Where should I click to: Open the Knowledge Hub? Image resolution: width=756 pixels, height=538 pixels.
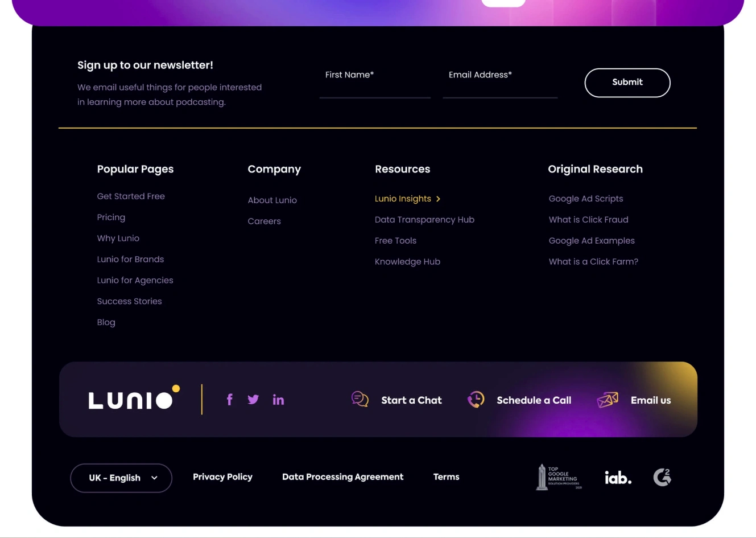click(x=407, y=262)
